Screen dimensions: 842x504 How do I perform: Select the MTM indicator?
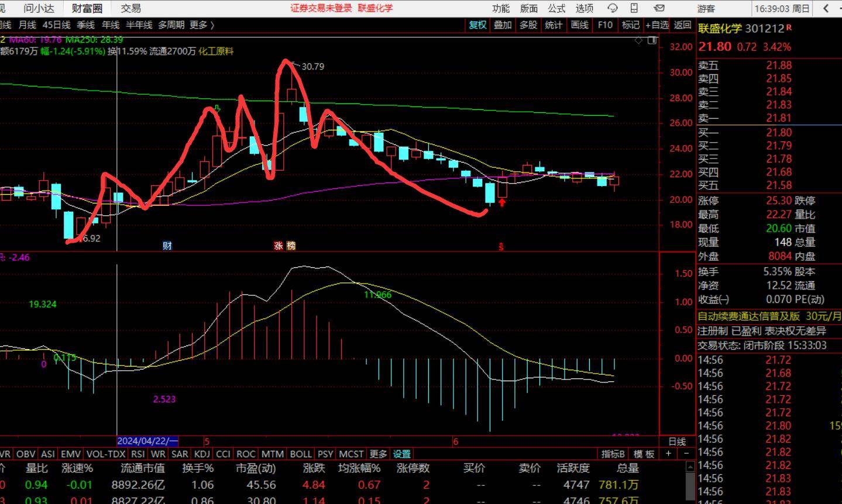click(272, 454)
